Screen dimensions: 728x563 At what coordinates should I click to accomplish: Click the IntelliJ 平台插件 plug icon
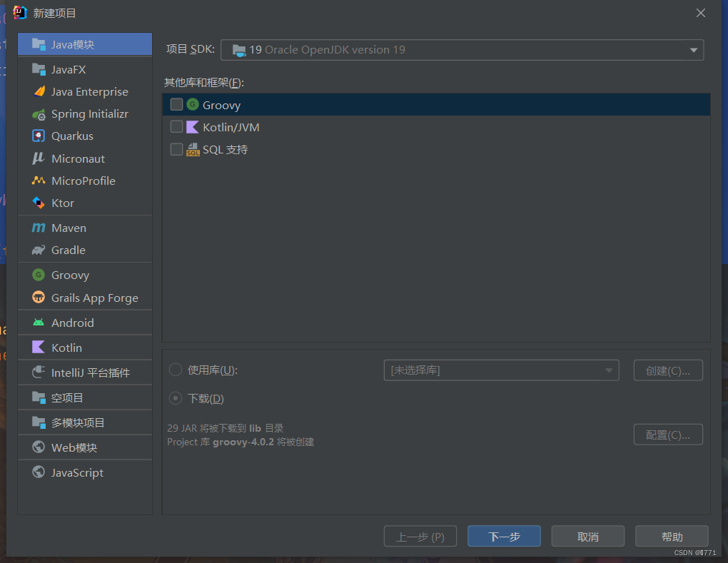coord(39,372)
